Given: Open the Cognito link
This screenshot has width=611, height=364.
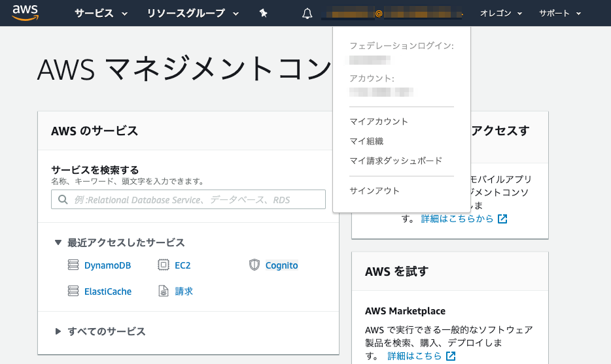Looking at the screenshot, I should tap(281, 265).
